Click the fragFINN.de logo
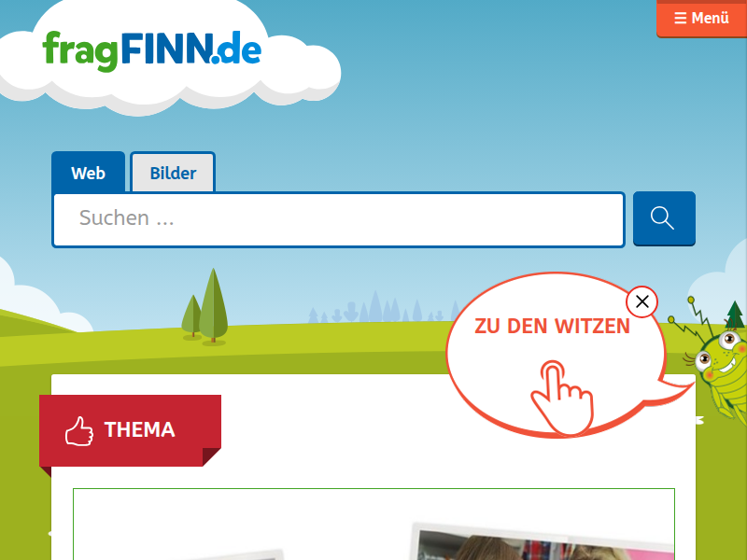Screen dimensions: 747x560 coord(151,50)
